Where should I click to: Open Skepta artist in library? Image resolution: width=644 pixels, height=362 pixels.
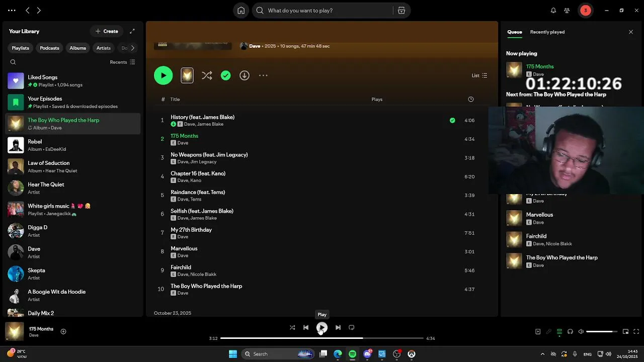72,274
